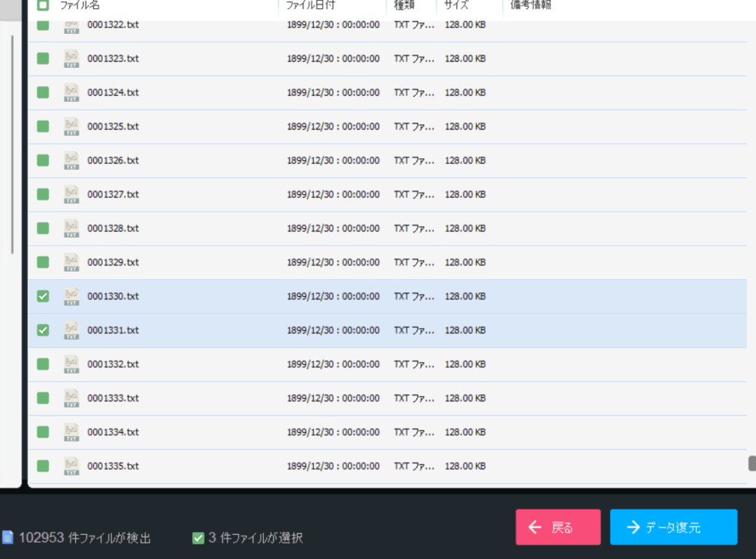Click the text file icon for 0001323.txt
The width and height of the screenshot is (756, 559).
71,58
